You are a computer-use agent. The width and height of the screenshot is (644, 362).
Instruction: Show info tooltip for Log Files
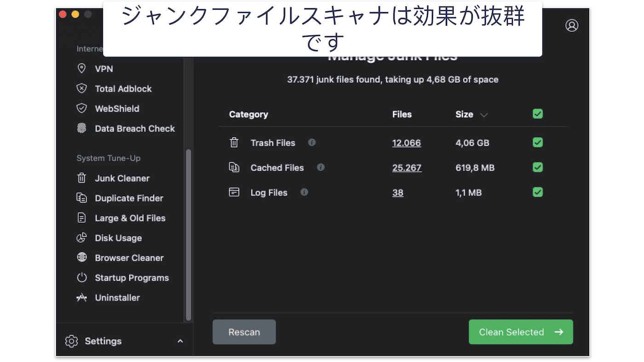[x=304, y=192]
